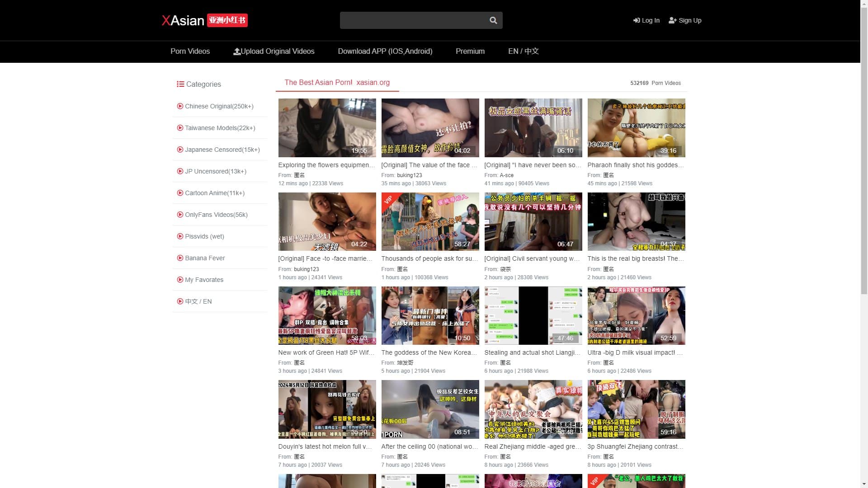Visit uploader buking123 profile link
This screenshot has height=488, width=868.
pos(409,175)
